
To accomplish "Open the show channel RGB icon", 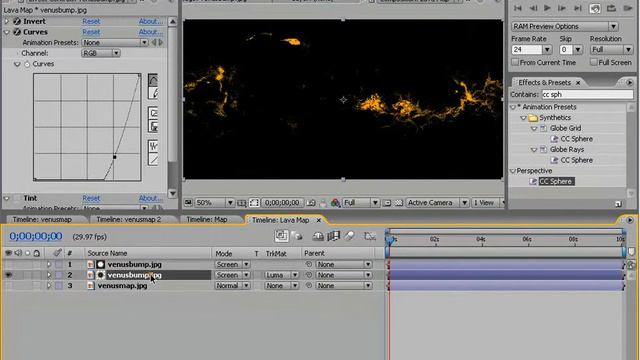I will click(x=335, y=202).
